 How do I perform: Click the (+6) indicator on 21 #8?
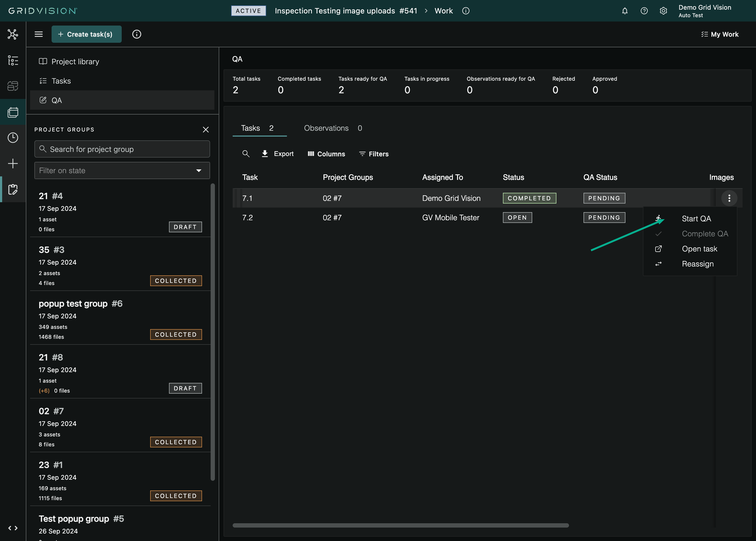[44, 390]
